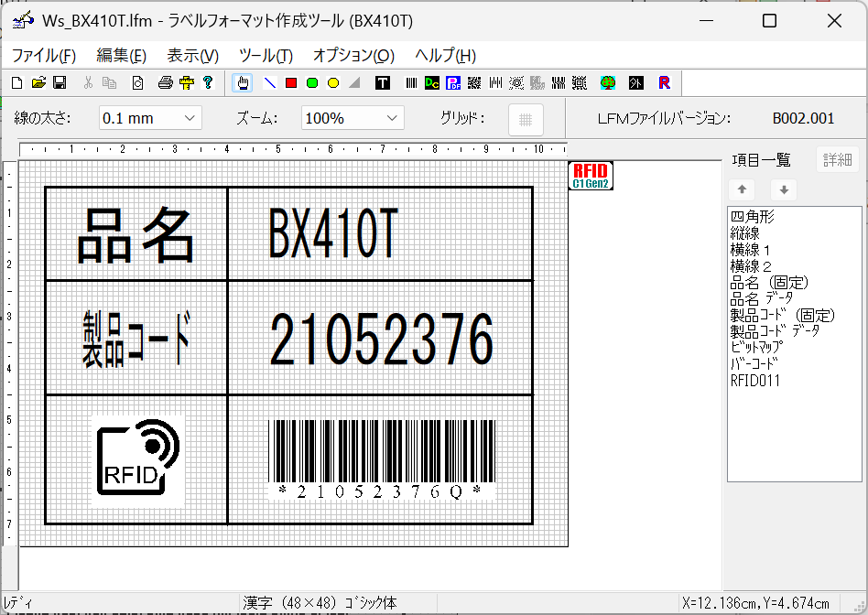Select the hand pointer tool

point(243,83)
